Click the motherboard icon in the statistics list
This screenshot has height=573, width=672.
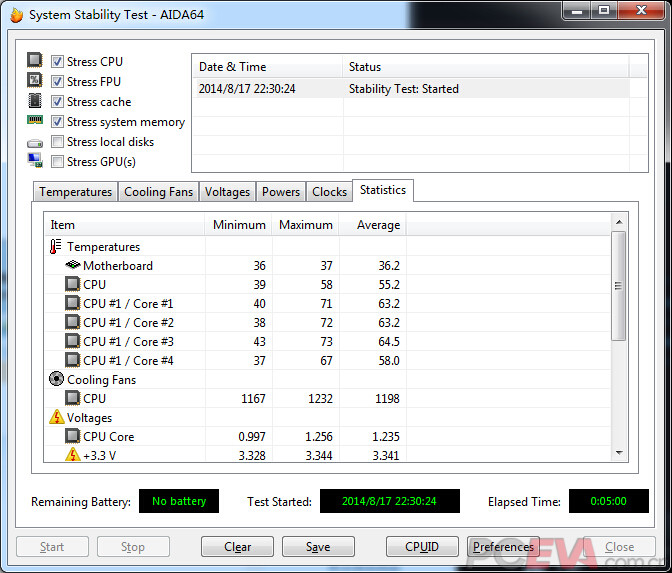click(73, 265)
